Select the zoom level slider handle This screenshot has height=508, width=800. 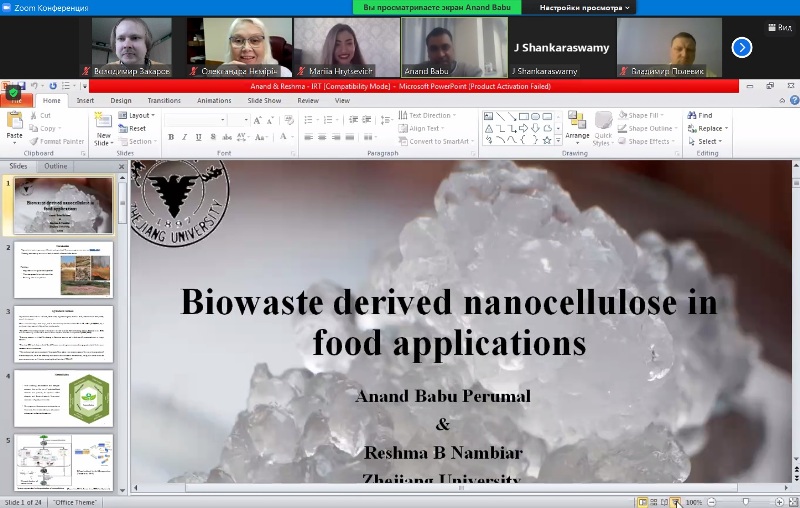(745, 502)
